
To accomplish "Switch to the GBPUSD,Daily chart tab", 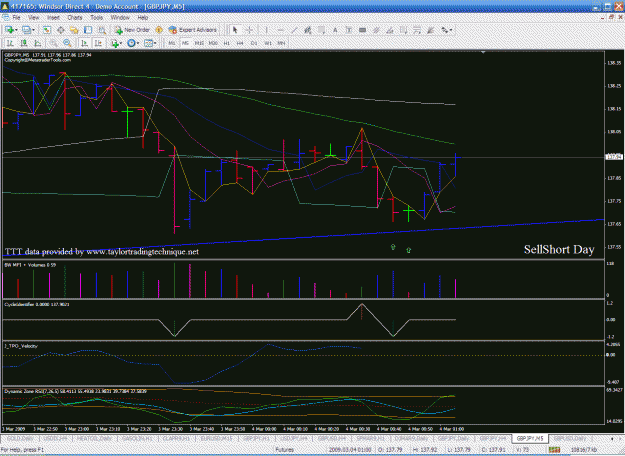I will (x=570, y=439).
